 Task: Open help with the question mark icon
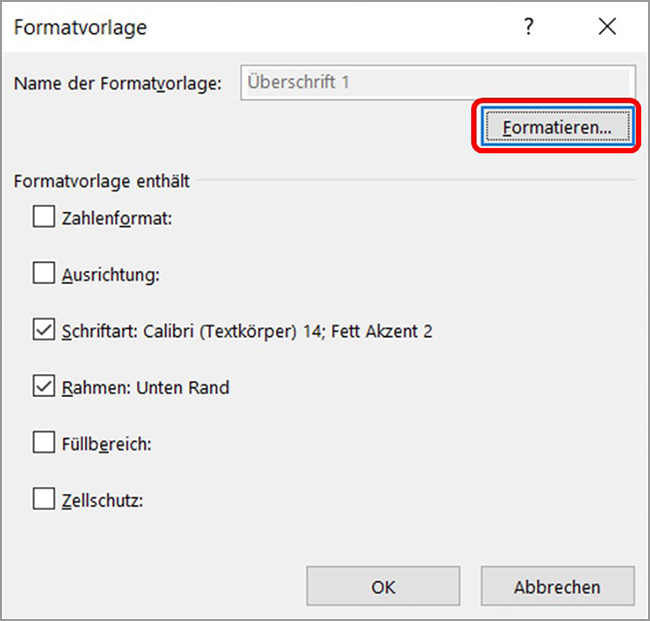529,27
